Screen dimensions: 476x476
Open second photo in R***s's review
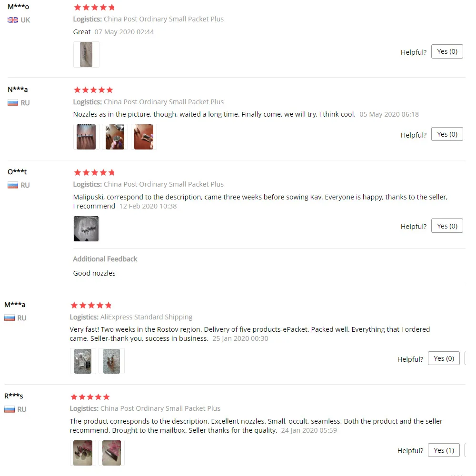(111, 453)
